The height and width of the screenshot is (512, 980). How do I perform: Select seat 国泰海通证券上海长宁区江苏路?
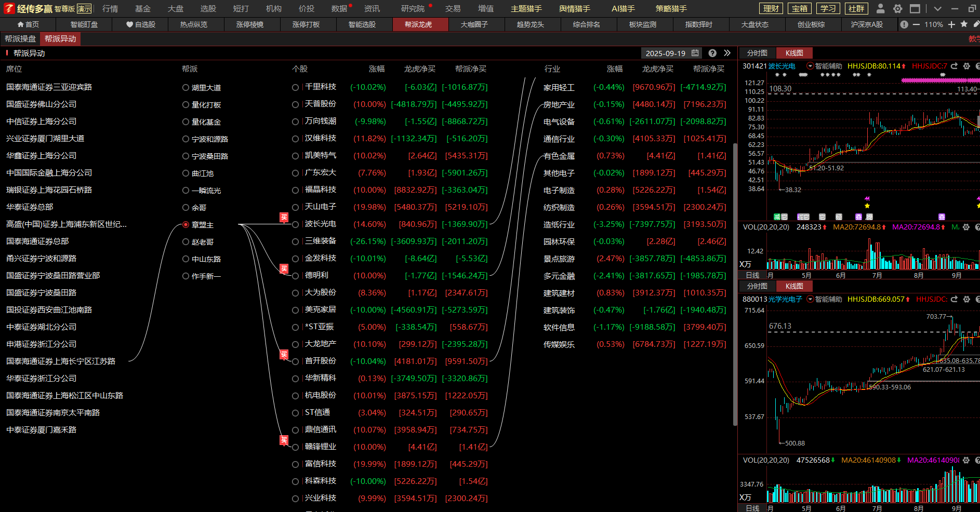coord(61,361)
